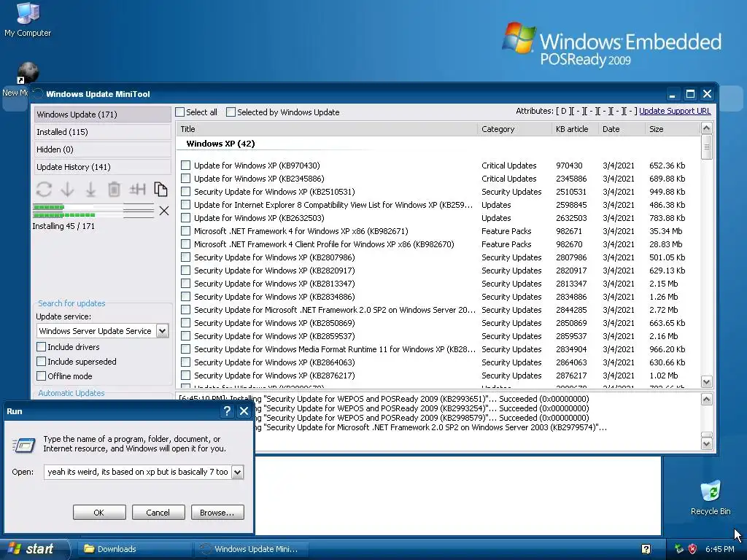The height and width of the screenshot is (560, 747).
Task: Toggle Offline mode checkbox
Action: (x=42, y=376)
